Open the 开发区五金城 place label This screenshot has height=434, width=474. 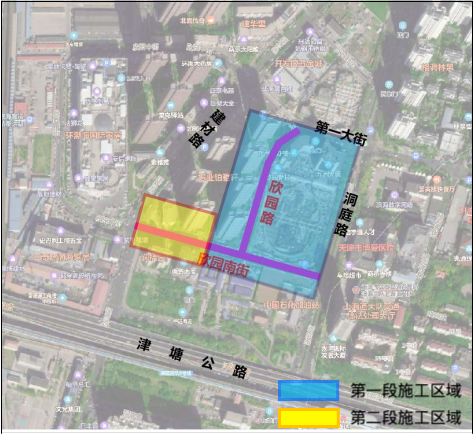pyautogui.click(x=298, y=63)
